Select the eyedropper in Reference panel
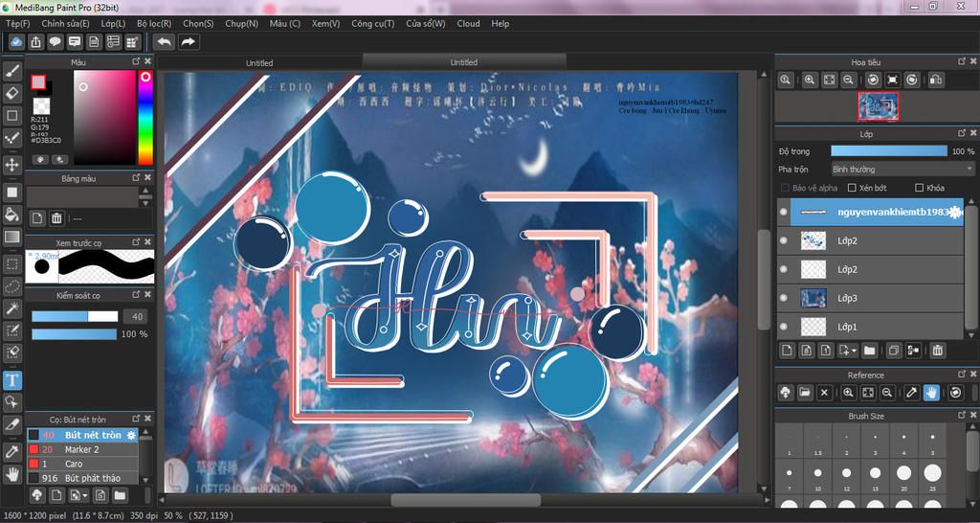The height and width of the screenshot is (523, 980). (x=912, y=393)
